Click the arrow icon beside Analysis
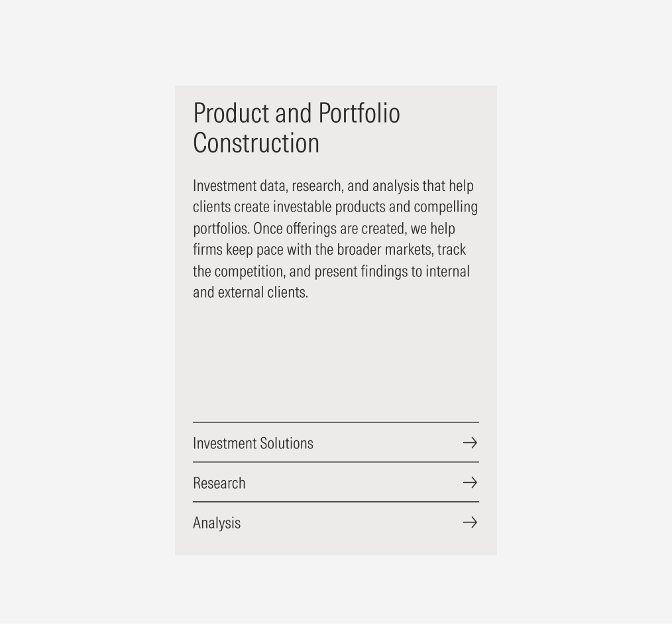Image resolution: width=672 pixels, height=624 pixels. pyautogui.click(x=470, y=523)
